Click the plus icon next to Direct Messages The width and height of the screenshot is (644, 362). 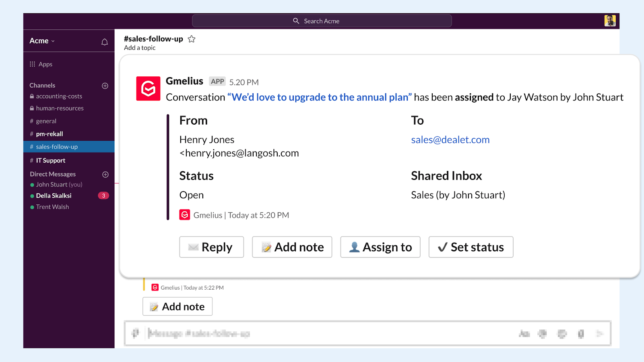105,174
